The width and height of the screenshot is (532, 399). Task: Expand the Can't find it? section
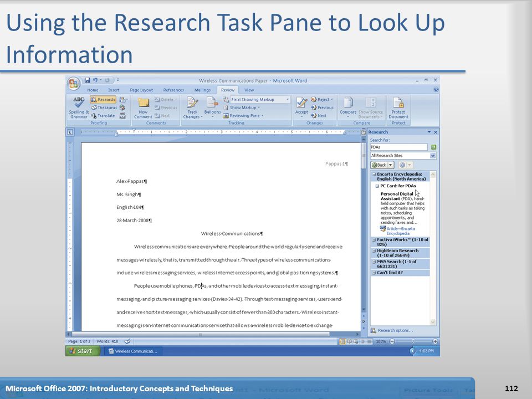tap(374, 273)
